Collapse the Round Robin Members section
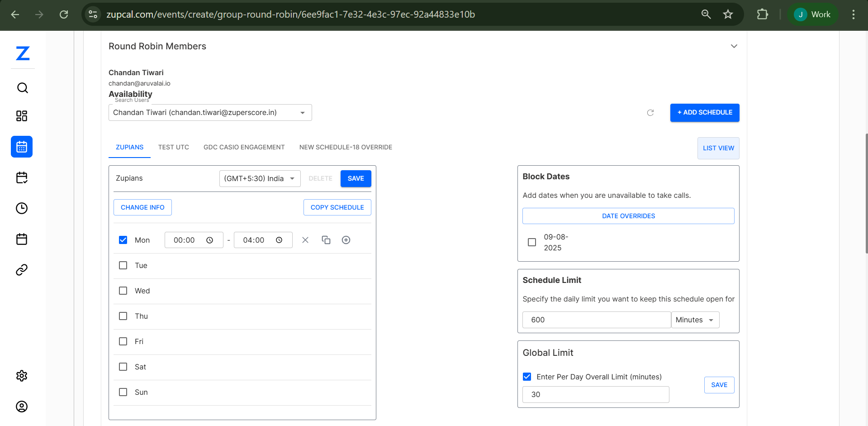 click(x=734, y=46)
